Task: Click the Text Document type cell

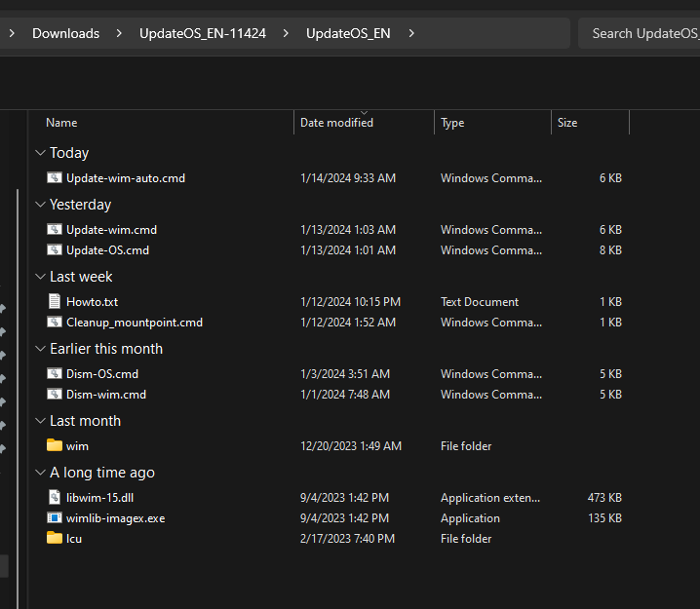Action: (480, 302)
